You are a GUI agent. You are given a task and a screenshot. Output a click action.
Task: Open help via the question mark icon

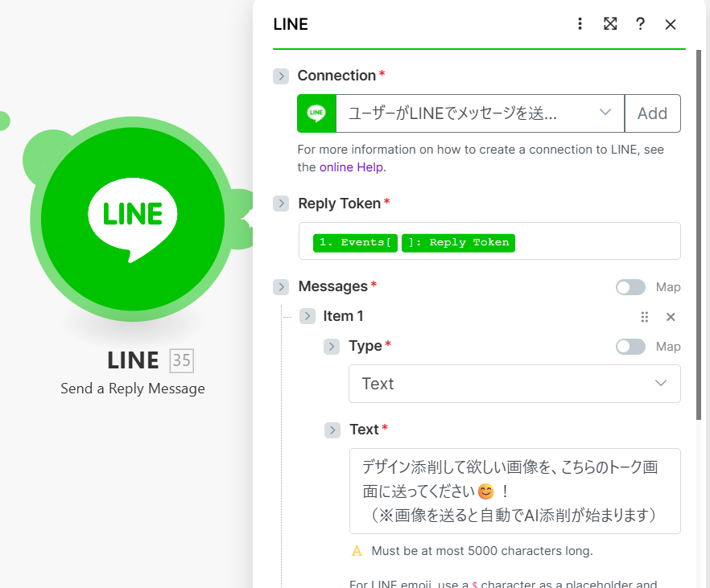640,24
